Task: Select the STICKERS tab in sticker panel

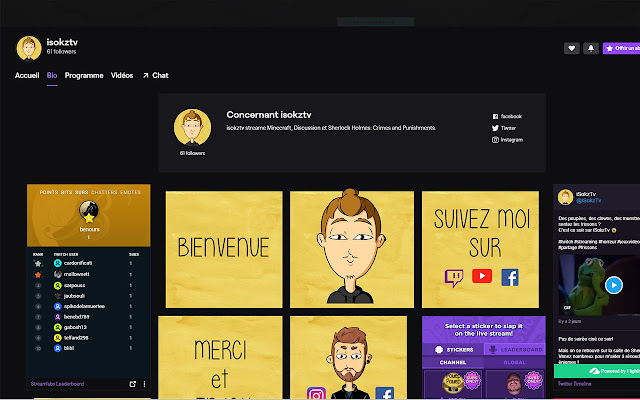Action: coord(453,350)
